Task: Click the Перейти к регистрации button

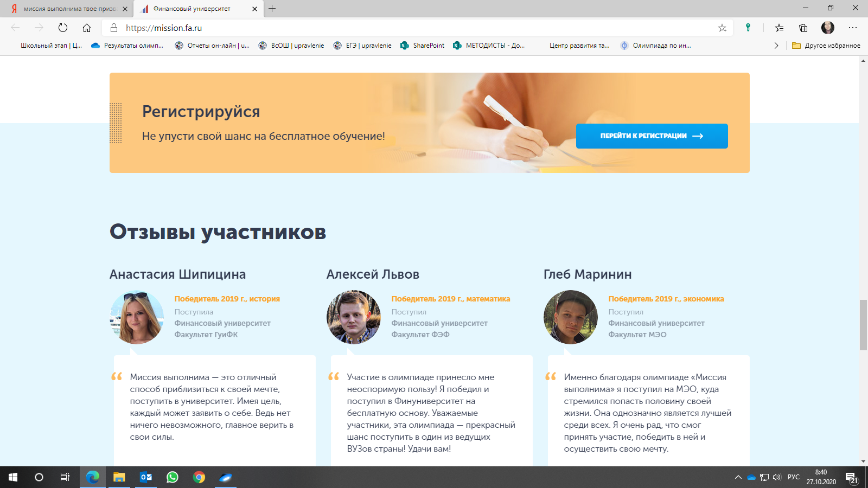Action: click(652, 136)
